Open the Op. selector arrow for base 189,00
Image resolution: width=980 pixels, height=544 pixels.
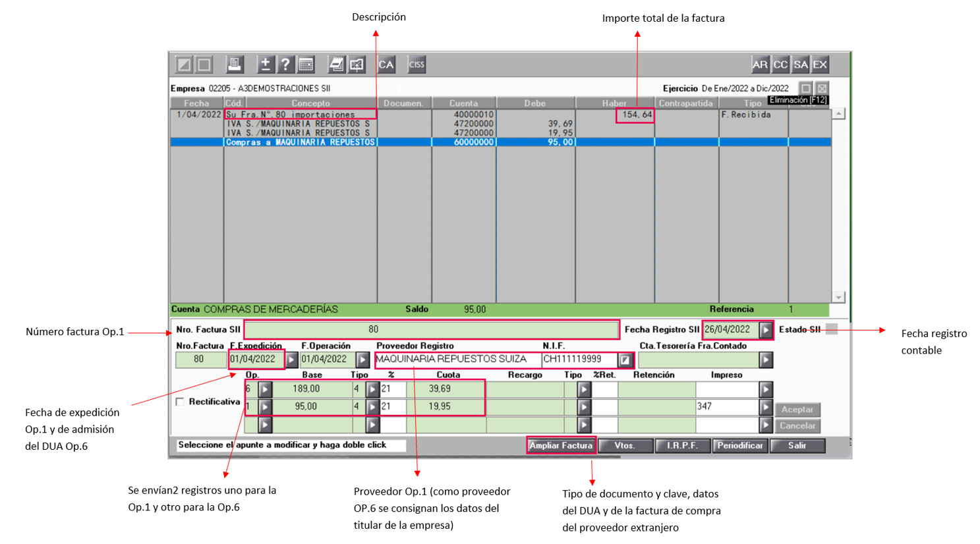tap(265, 389)
